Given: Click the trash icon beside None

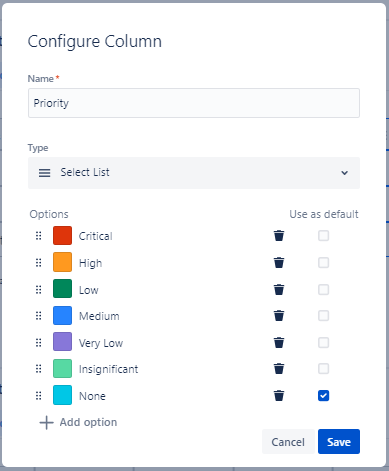Looking at the screenshot, I should 279,396.
